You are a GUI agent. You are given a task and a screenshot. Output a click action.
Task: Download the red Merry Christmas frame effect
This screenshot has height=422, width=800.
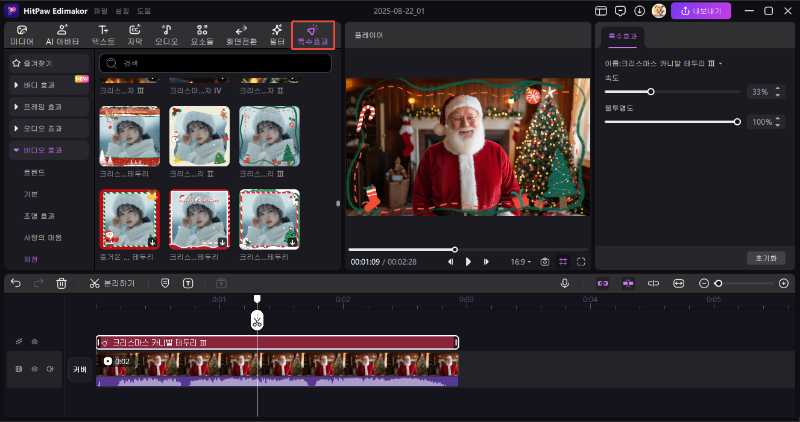click(x=222, y=242)
